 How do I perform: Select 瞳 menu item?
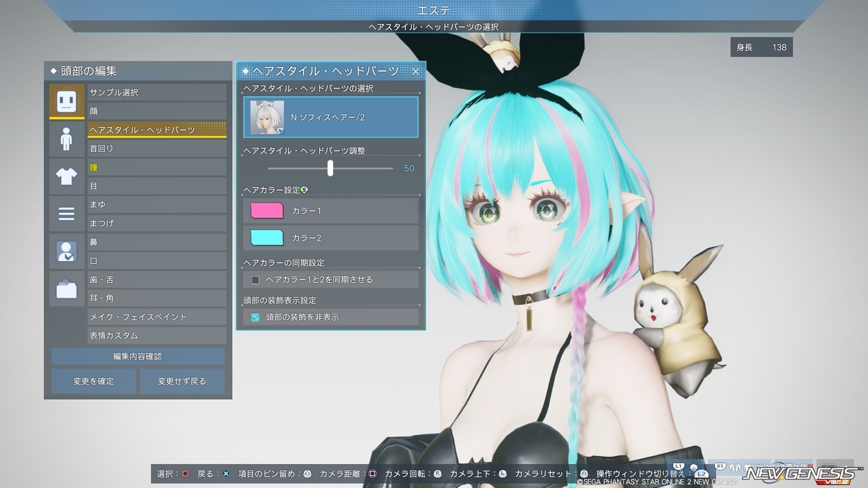(157, 167)
